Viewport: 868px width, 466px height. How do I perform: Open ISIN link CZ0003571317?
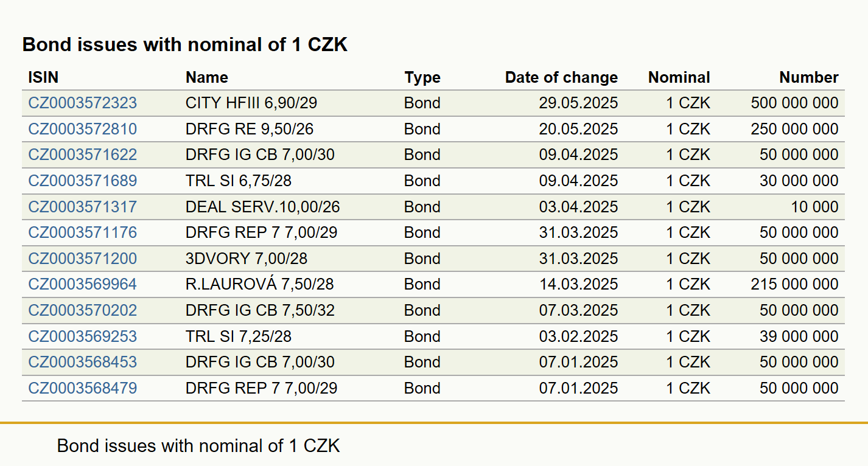point(83,207)
